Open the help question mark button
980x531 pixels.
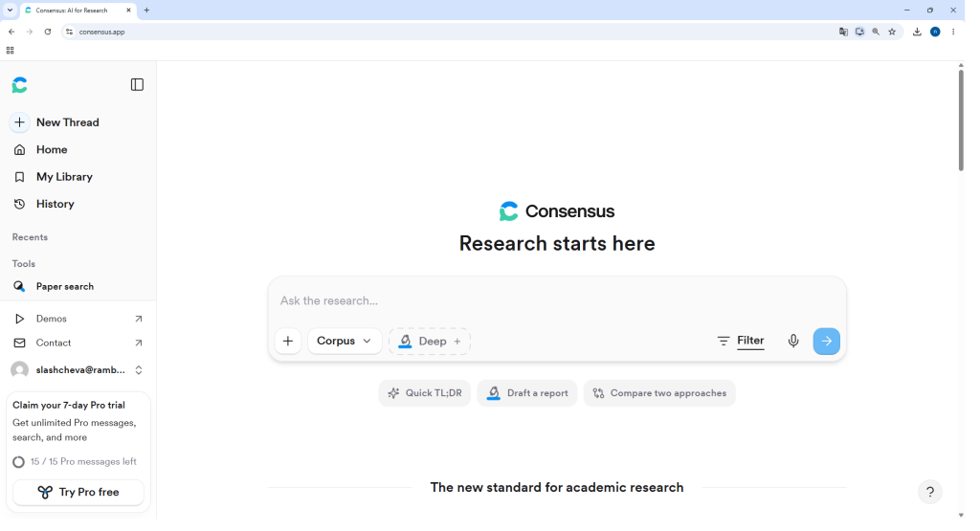click(x=930, y=492)
